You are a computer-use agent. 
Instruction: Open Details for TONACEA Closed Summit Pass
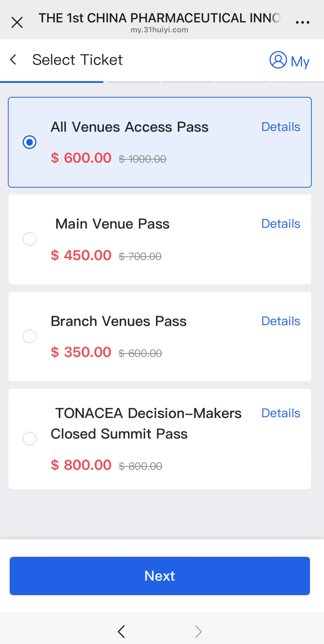tap(280, 413)
